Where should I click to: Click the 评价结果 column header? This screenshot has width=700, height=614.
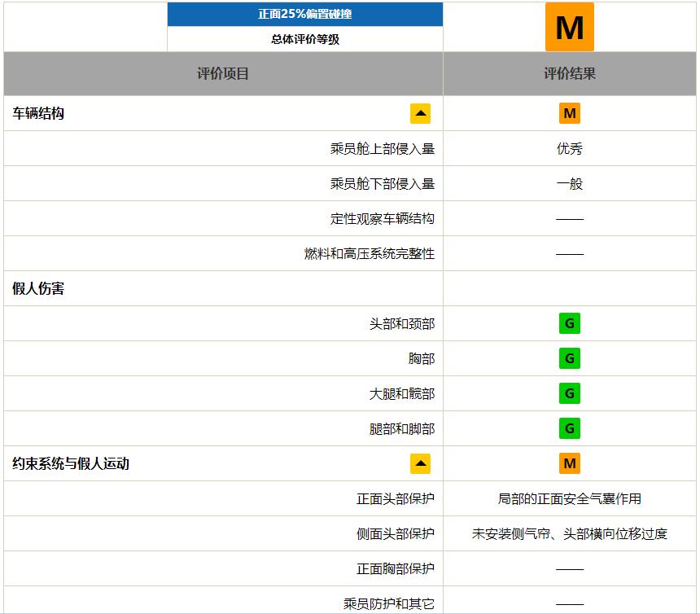[x=569, y=73]
